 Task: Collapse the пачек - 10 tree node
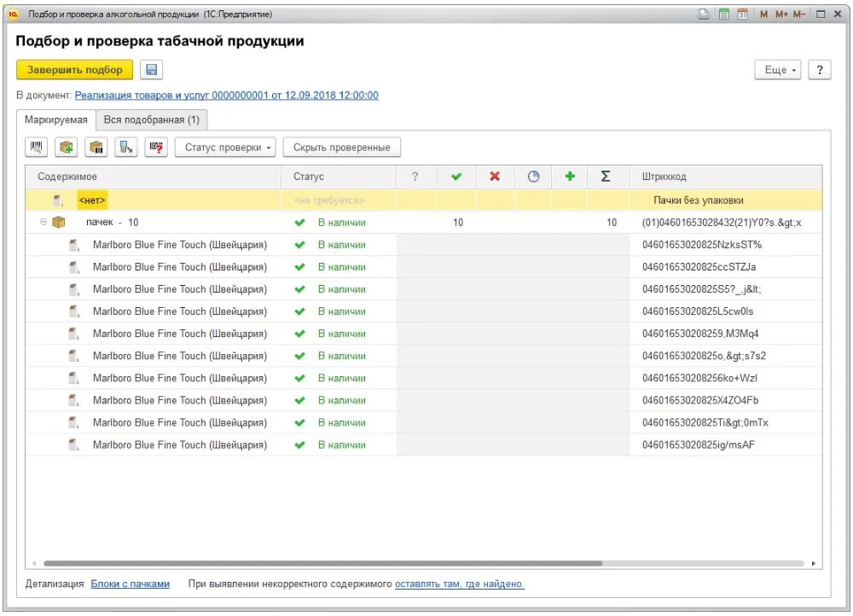pos(44,222)
